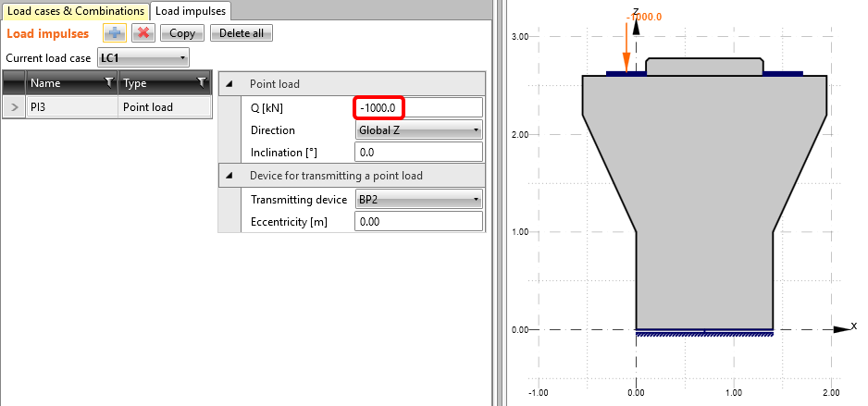Click the filter icon in Name column header
The width and height of the screenshot is (868, 406).
point(109,83)
